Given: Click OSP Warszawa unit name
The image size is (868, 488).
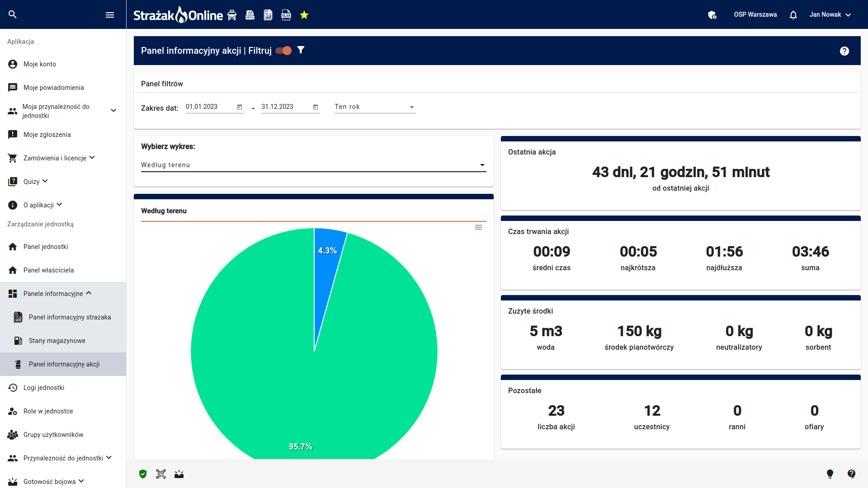Looking at the screenshot, I should click(x=755, y=15).
